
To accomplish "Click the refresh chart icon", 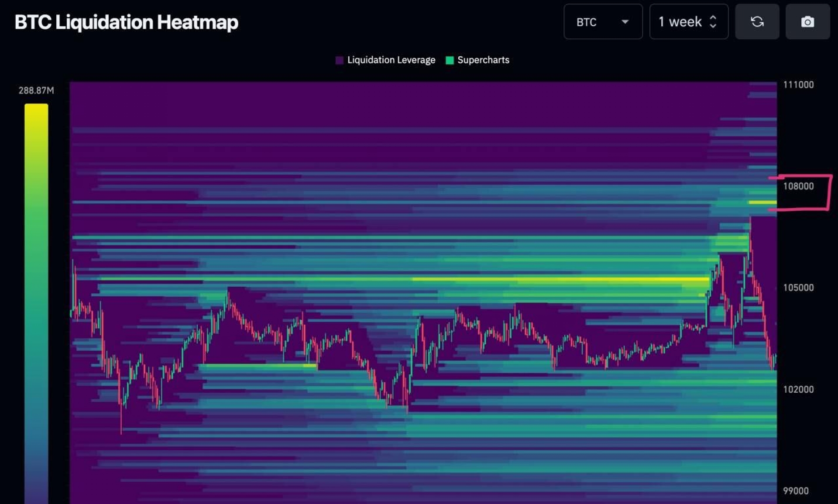I will [757, 22].
